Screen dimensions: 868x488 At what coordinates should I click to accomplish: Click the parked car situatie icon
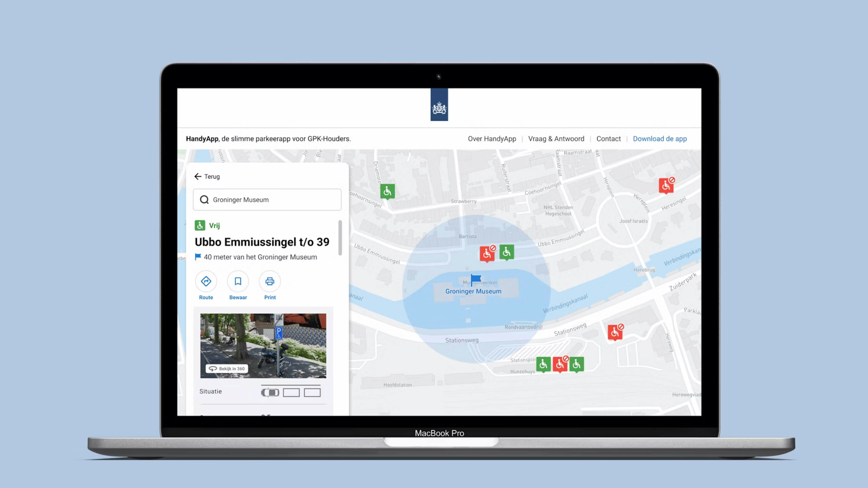(270, 392)
